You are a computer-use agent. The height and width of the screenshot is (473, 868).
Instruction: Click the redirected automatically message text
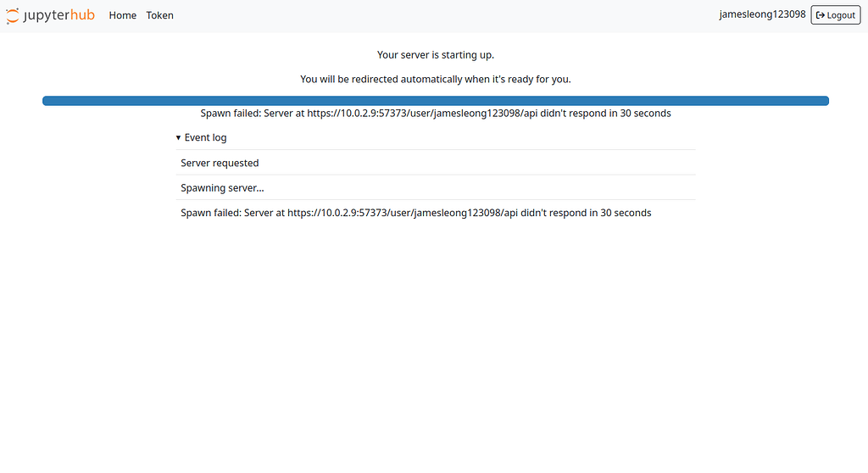pos(436,79)
